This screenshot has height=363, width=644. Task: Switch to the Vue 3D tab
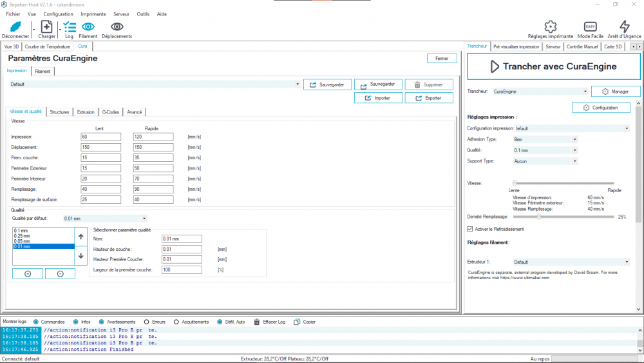(x=12, y=46)
